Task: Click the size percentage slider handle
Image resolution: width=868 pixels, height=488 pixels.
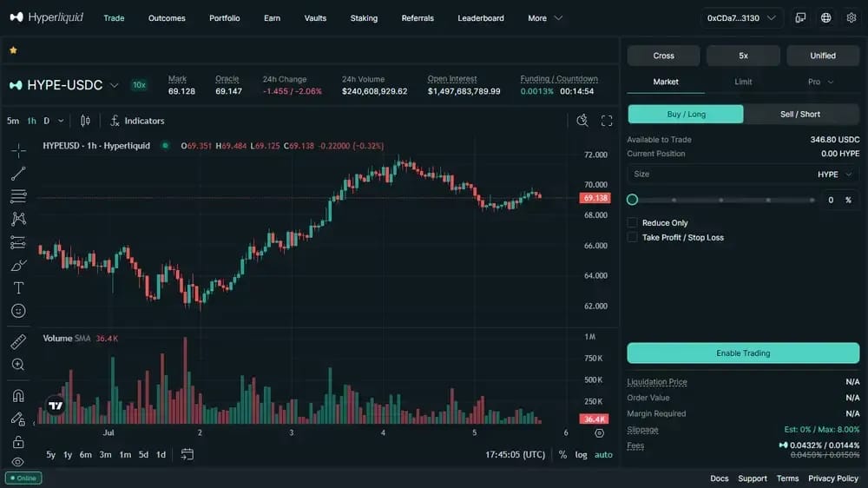Action: click(x=632, y=200)
